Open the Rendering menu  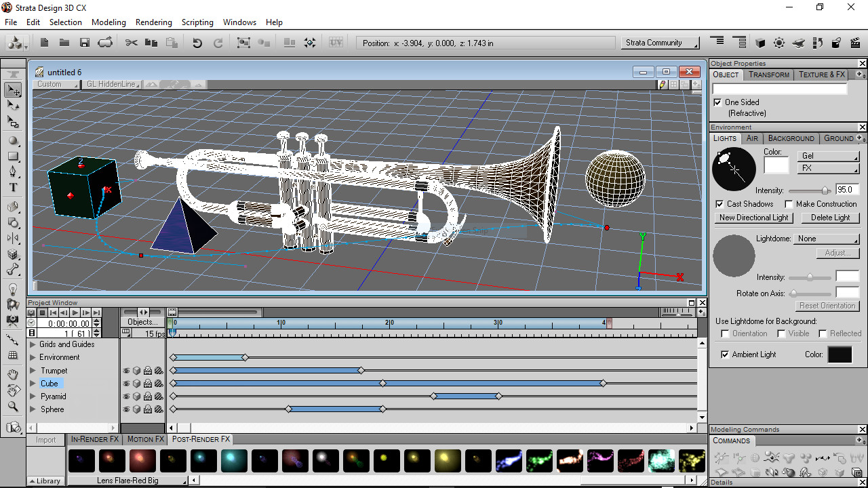point(154,22)
